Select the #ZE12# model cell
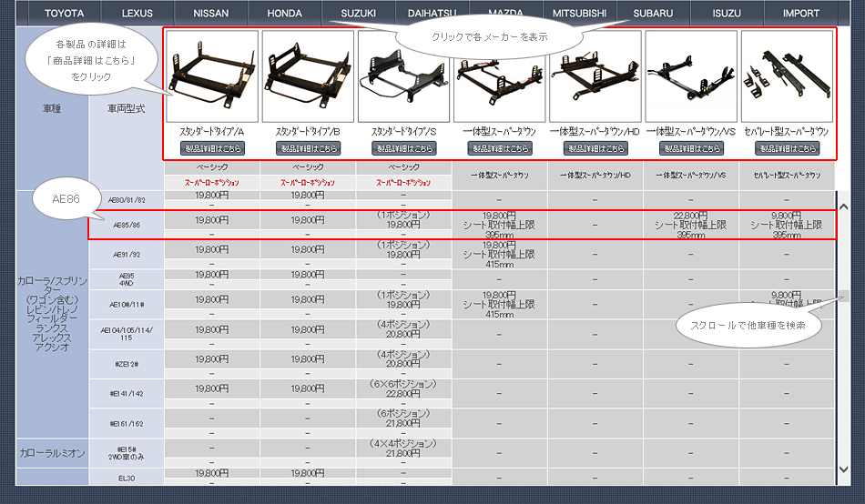 tap(127, 364)
